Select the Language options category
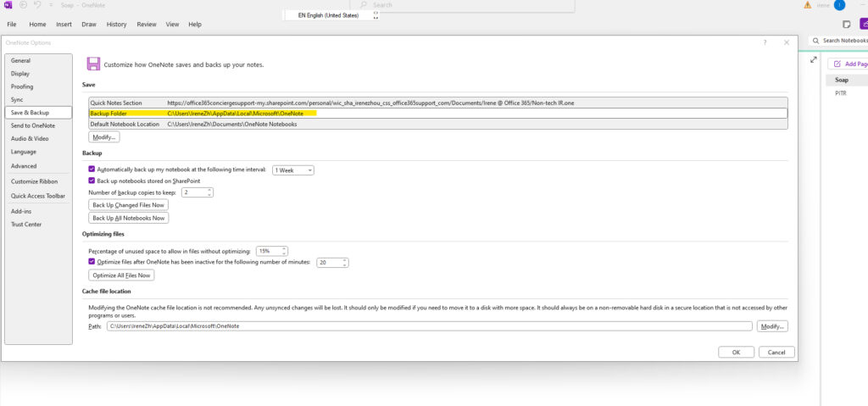Viewport: 868px width, 406px height. tap(38, 152)
